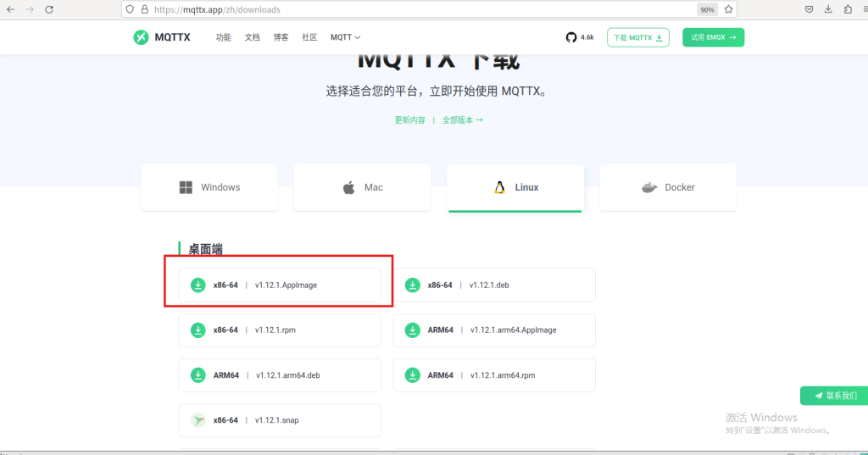Click the MQTTX logo in header
The width and height of the screenshot is (868, 455).
(160, 37)
